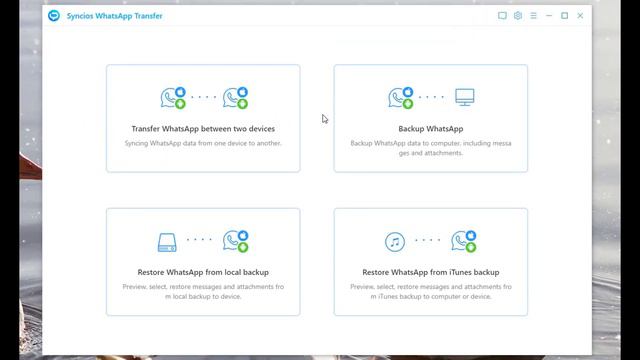Click computer monitor icon in Backup card
Viewport: 640px width, 360px height.
pos(465,97)
